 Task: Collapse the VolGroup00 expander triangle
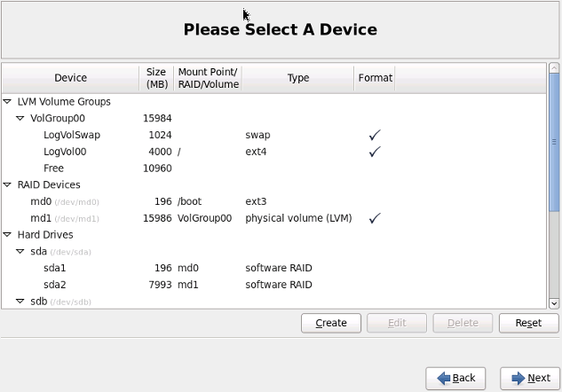[x=20, y=118]
